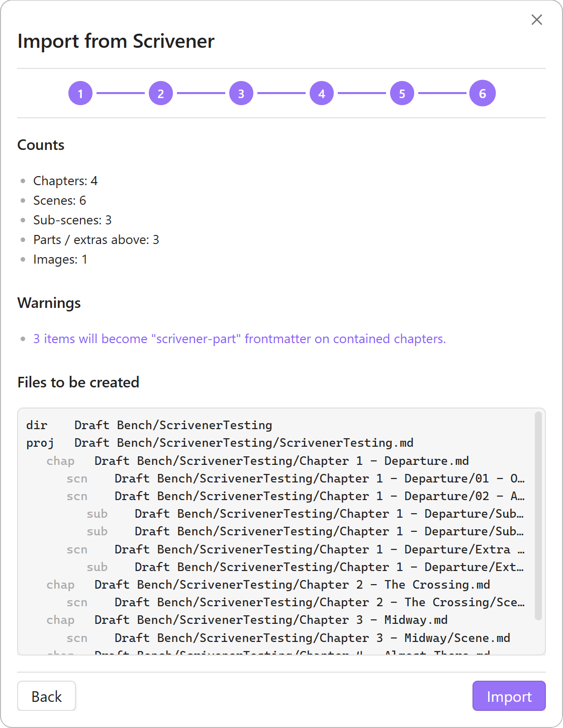Viewport: 563px width, 728px height.
Task: Click scn row Departure/01 – O…
Action: click(x=296, y=478)
